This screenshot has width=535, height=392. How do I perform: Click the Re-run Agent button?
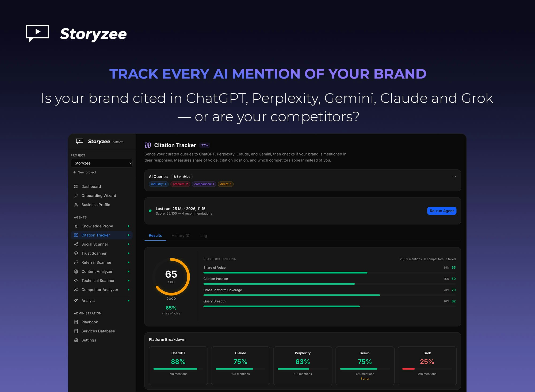coord(442,211)
